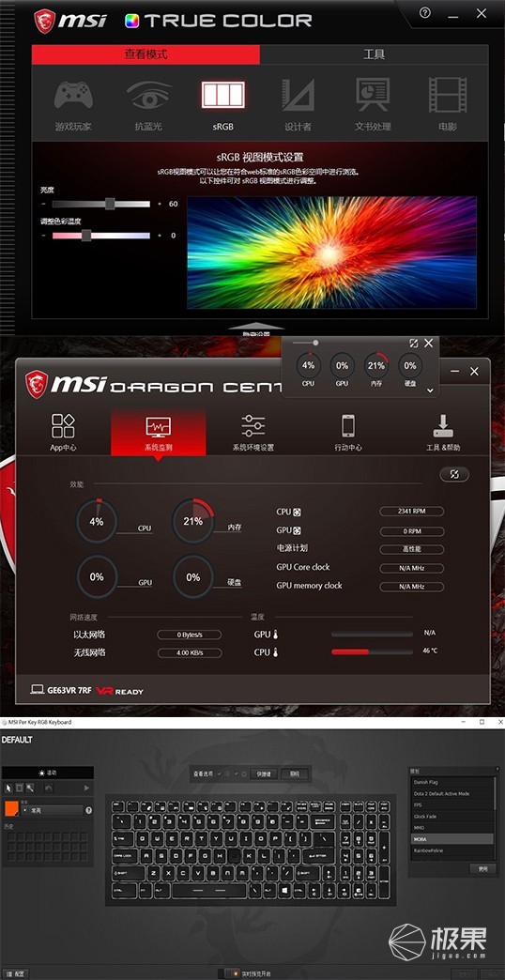Click the 快捷键 button
The height and width of the screenshot is (980, 505).
click(264, 773)
